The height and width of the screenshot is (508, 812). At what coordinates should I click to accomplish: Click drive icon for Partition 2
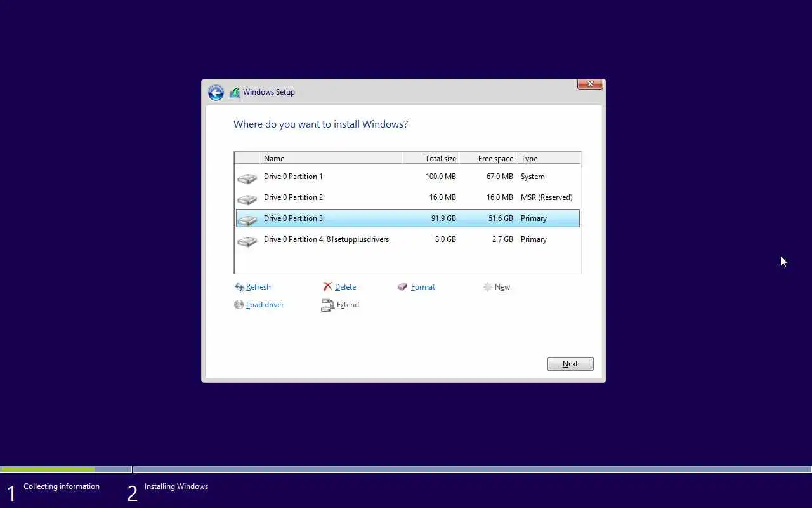tap(247, 199)
